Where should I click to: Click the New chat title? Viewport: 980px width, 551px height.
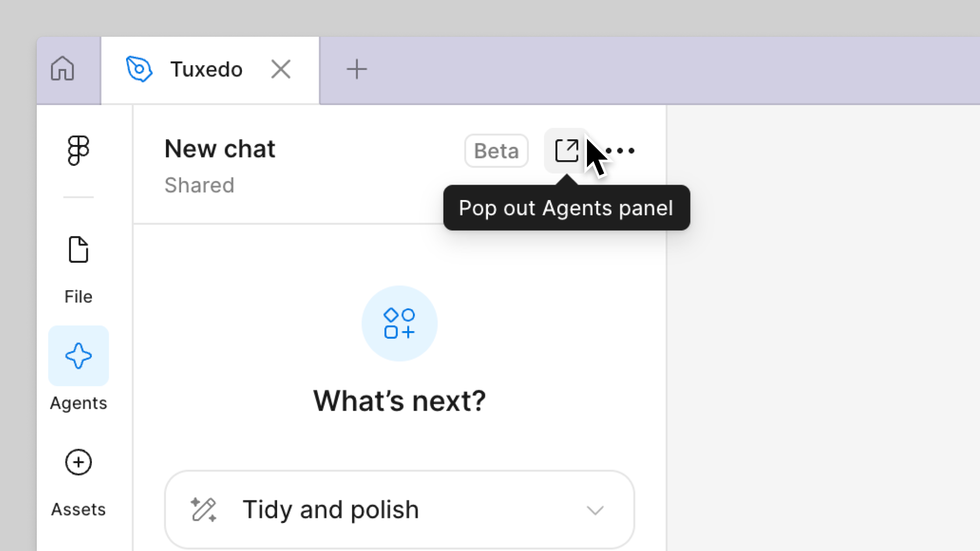click(x=220, y=149)
